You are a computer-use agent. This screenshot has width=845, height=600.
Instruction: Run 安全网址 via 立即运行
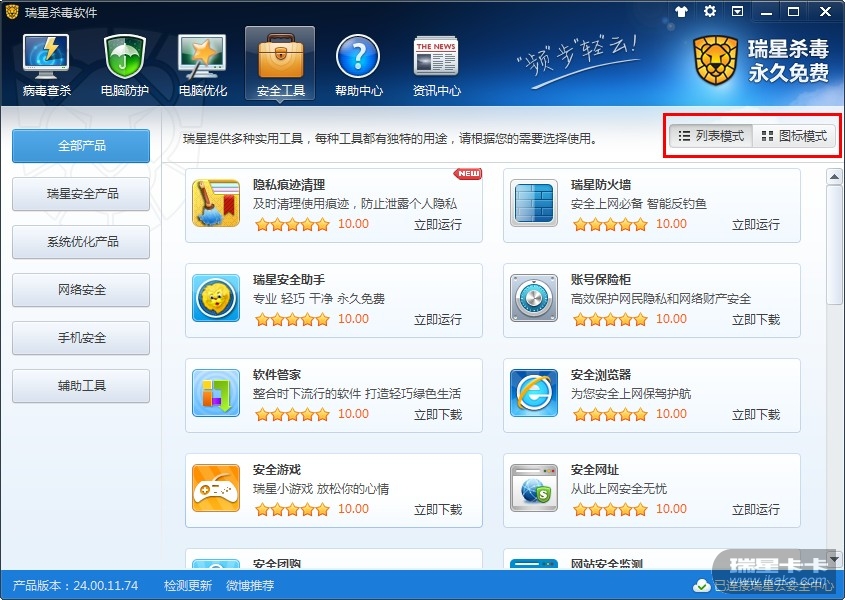click(x=756, y=509)
